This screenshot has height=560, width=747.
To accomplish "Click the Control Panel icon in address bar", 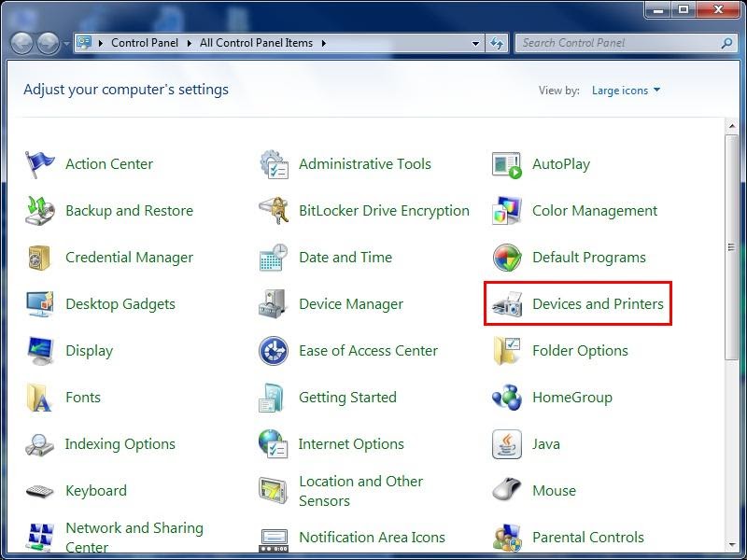I will tap(84, 43).
